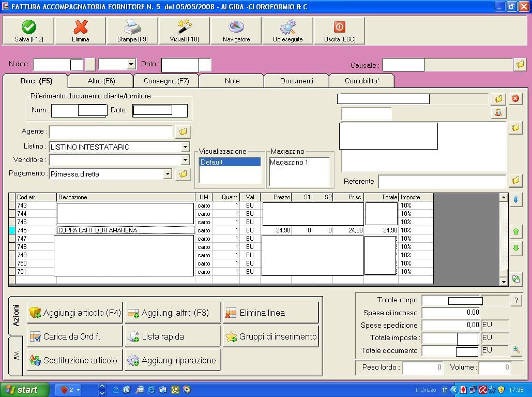Open Totale corpo help question mark
The width and height of the screenshot is (532, 397).
pyautogui.click(x=516, y=300)
